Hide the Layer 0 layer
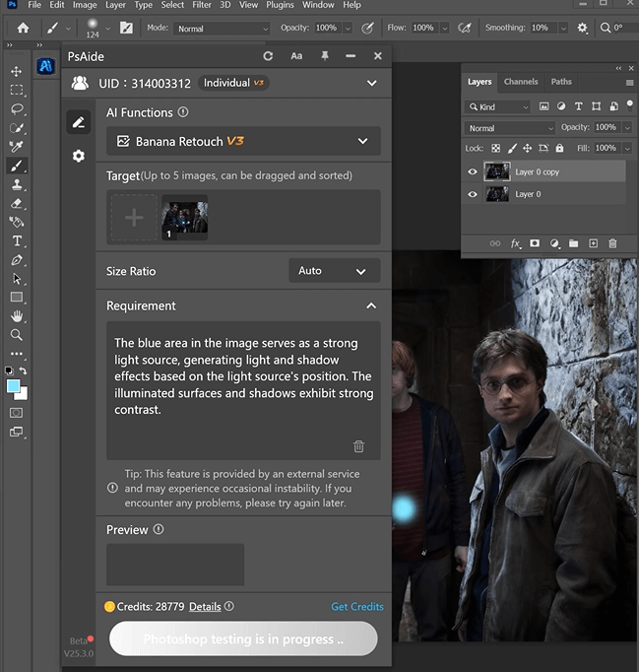Viewport: 639px width, 672px height. 473,194
